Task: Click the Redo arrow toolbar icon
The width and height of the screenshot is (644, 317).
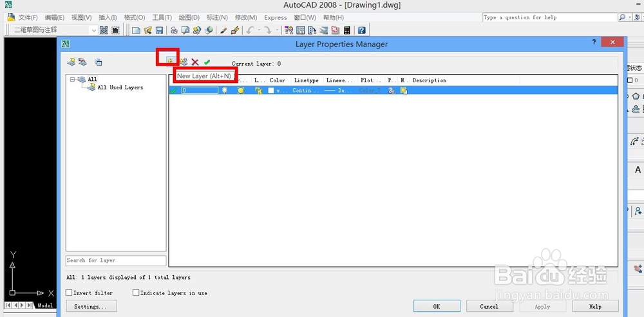Action: 268,30
